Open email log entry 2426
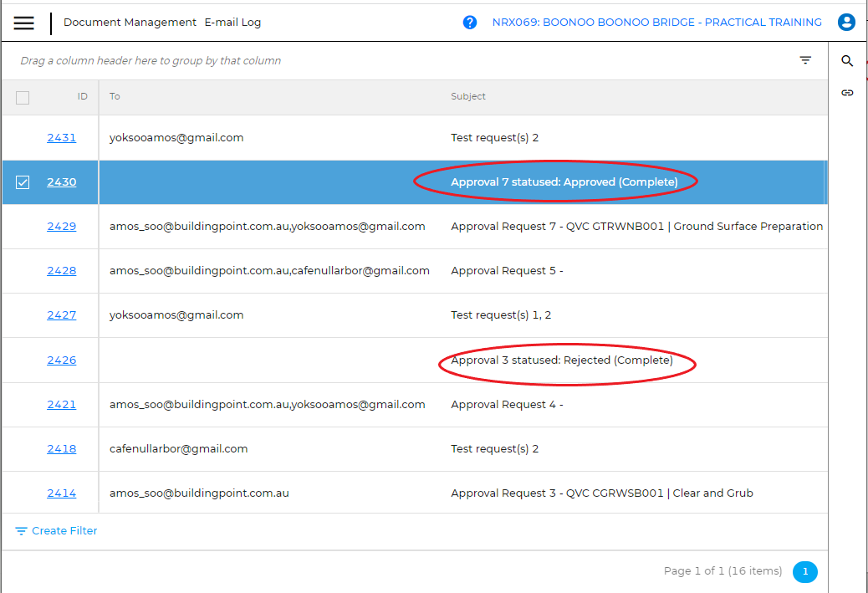868x593 pixels. [x=61, y=360]
